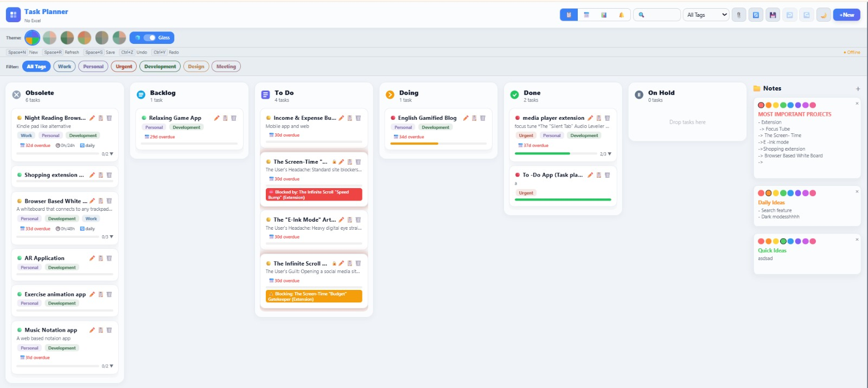The height and width of the screenshot is (388, 868).
Task: Click the clipboard icon on the Relaxing Game App card
Action: [x=225, y=118]
